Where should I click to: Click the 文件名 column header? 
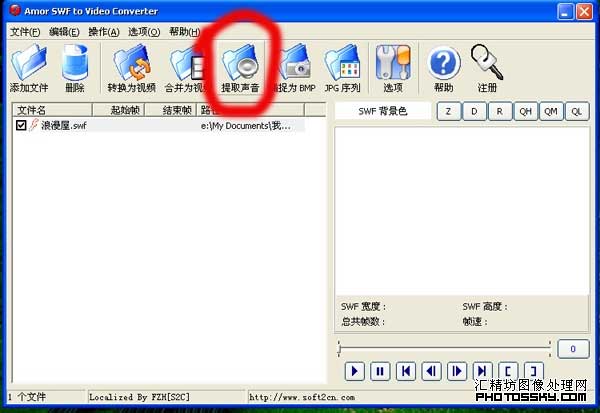click(x=53, y=110)
